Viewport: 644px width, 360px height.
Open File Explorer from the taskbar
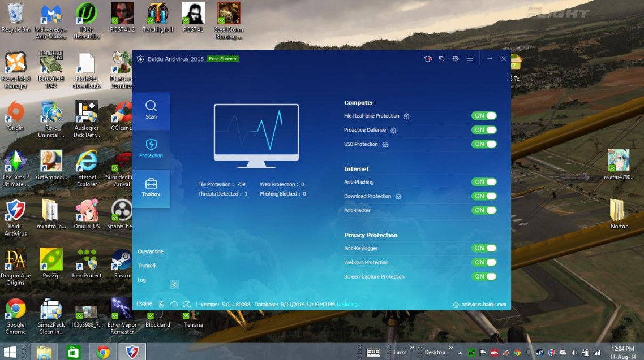[44, 352]
